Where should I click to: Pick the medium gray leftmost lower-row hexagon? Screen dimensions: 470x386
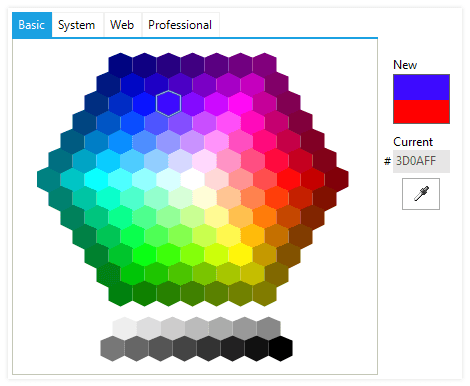tap(113, 349)
